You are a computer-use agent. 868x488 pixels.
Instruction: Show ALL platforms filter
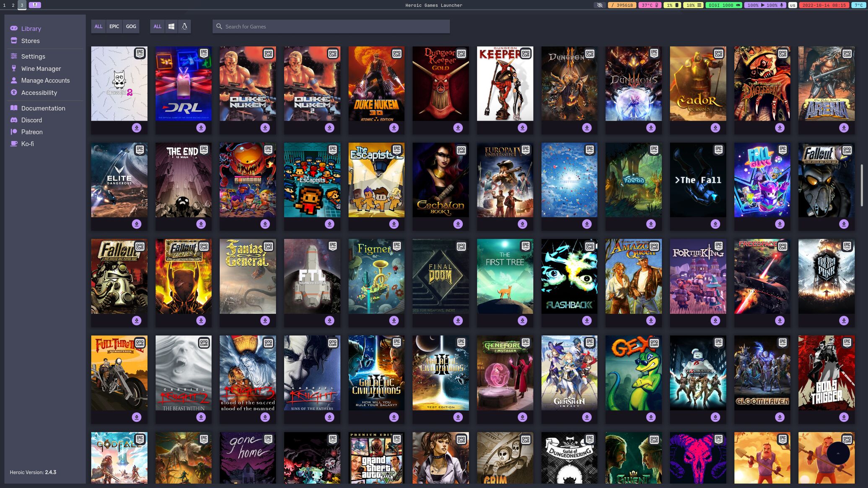point(158,26)
